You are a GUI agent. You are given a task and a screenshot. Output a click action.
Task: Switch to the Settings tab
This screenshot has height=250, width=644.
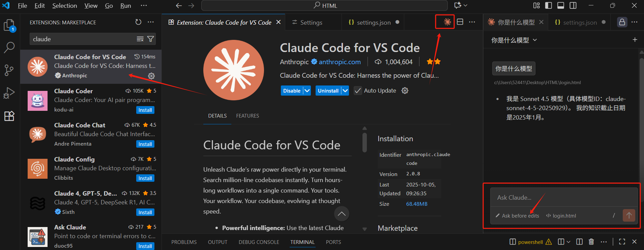tap(311, 22)
